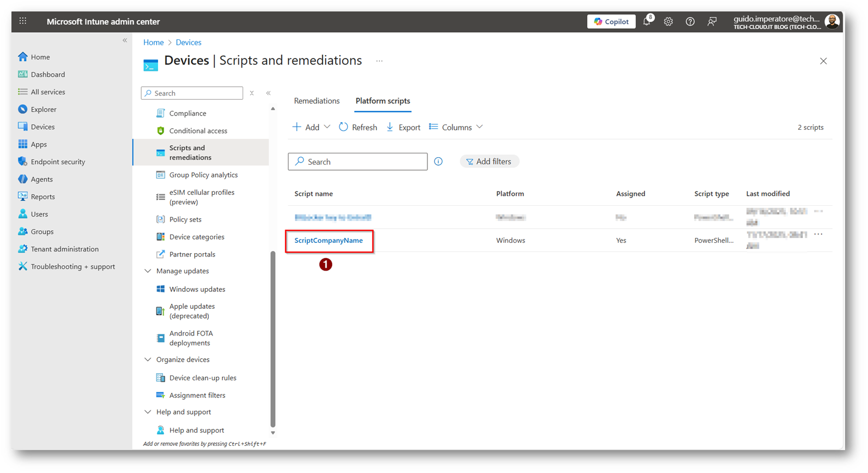Open the Add script dropdown
Image resolution: width=868 pixels, height=473 pixels.
click(x=311, y=127)
